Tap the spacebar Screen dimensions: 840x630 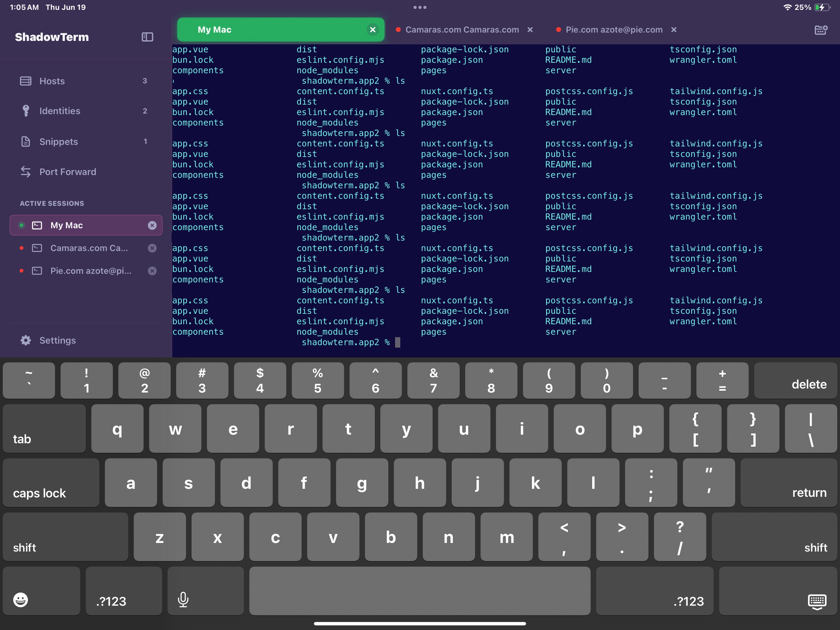420,591
